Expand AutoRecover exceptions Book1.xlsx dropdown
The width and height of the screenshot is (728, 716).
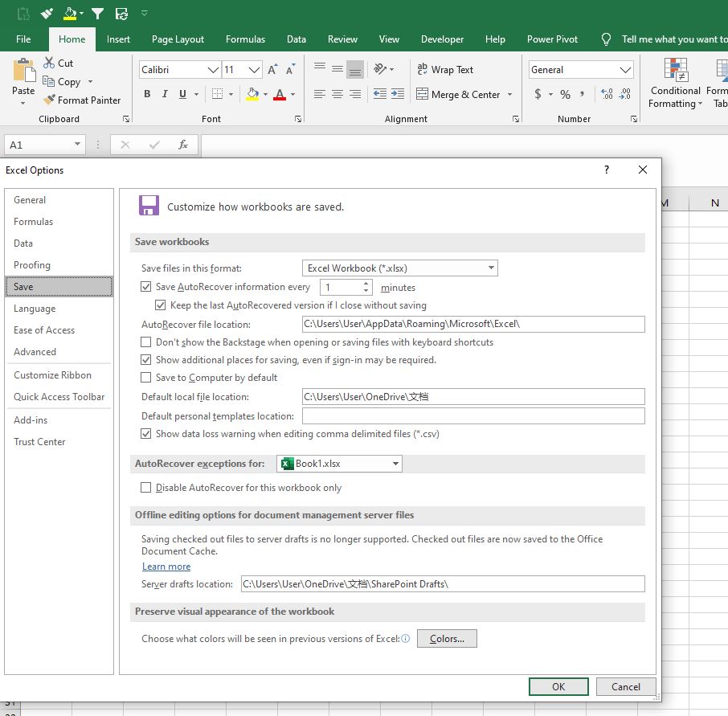point(395,464)
